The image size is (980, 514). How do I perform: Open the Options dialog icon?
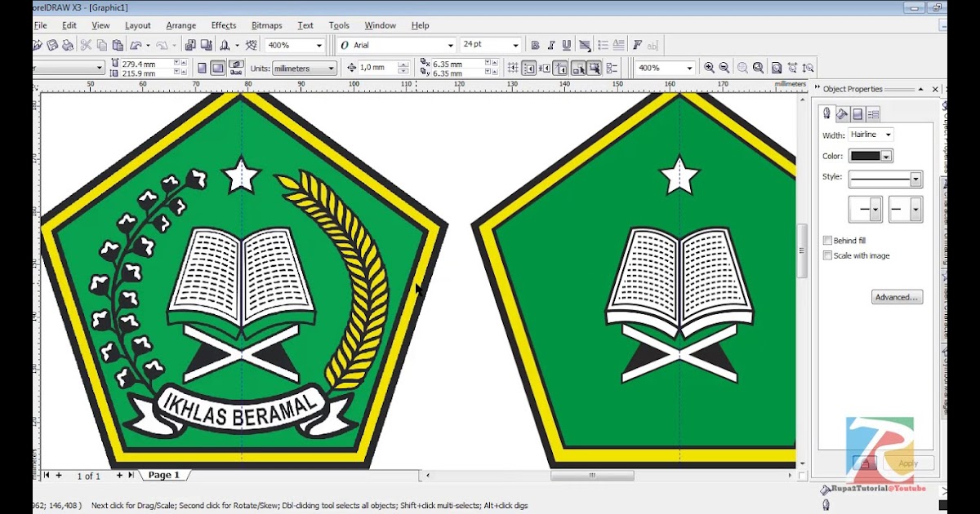tap(612, 69)
